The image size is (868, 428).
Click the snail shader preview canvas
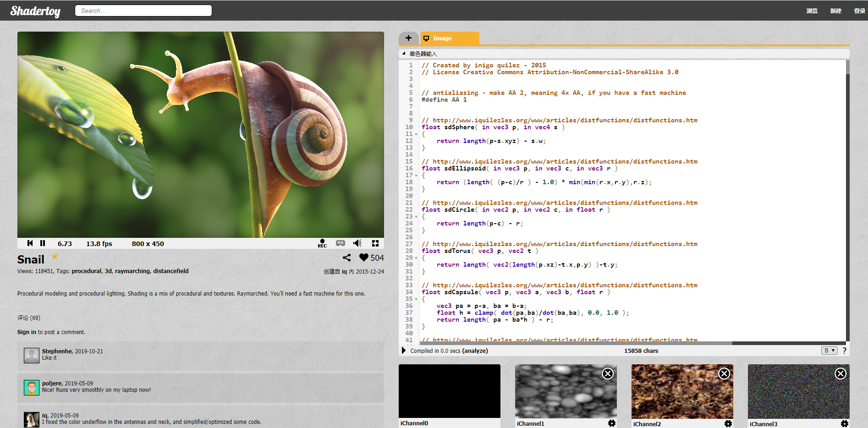201,135
